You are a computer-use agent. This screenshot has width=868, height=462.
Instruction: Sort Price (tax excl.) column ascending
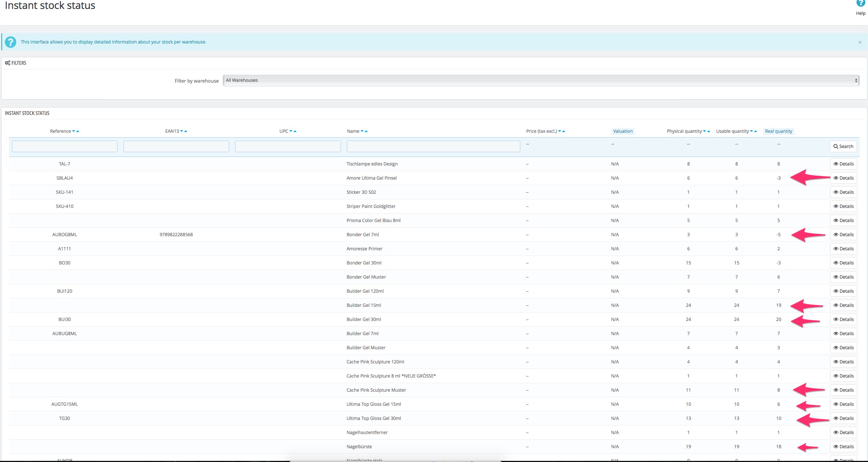coord(564,131)
